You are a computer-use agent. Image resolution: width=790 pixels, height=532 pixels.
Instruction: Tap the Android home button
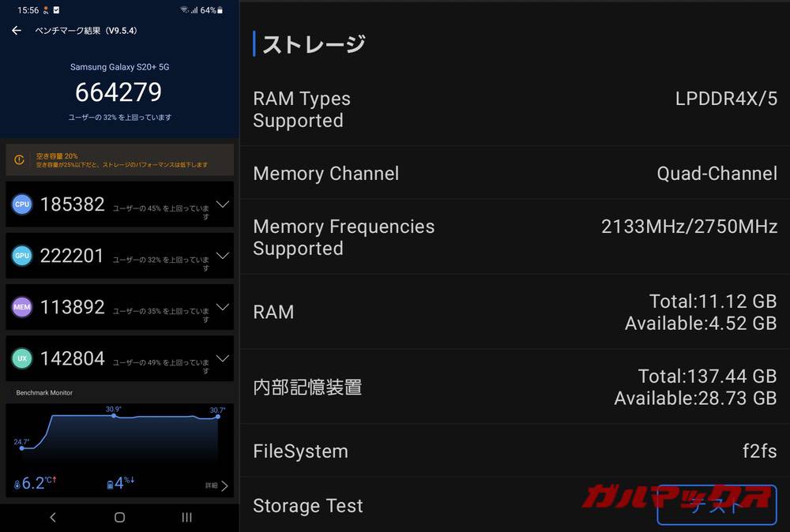tap(118, 517)
